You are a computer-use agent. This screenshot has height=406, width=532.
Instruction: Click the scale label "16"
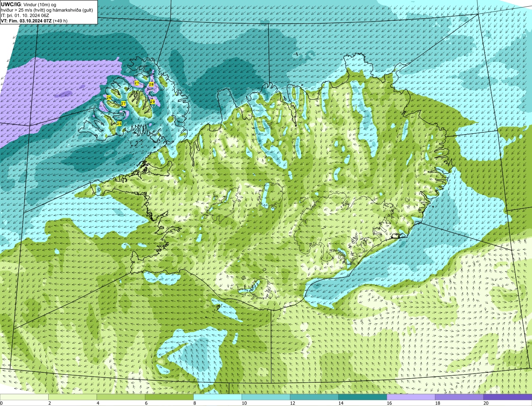[389, 403]
